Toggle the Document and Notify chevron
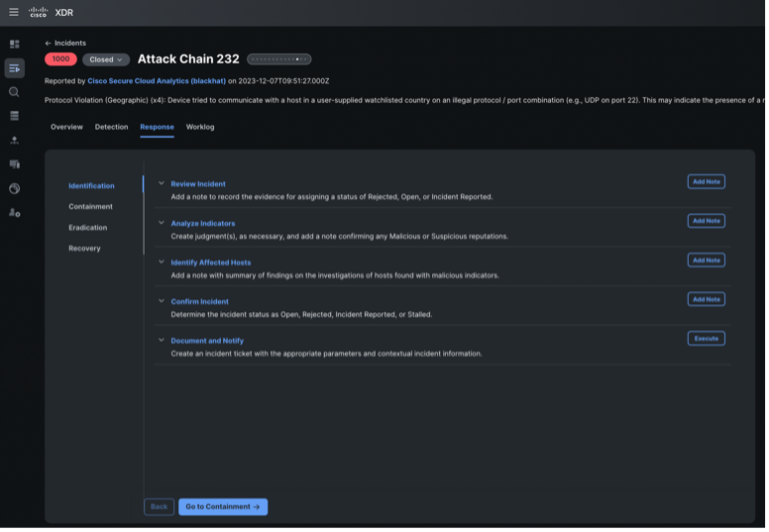The height and width of the screenshot is (532, 769). click(162, 341)
